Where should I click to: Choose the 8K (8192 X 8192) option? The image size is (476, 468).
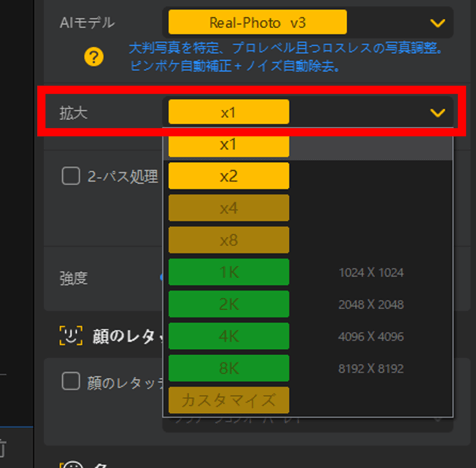click(x=228, y=369)
